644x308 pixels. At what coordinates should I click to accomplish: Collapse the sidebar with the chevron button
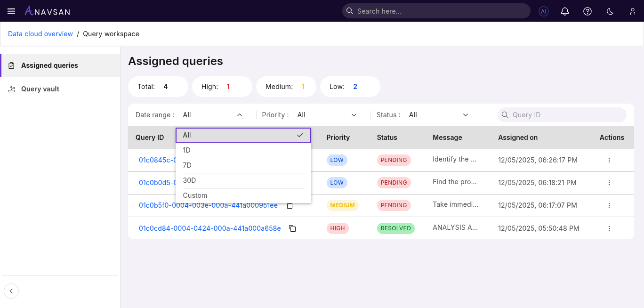pyautogui.click(x=11, y=291)
